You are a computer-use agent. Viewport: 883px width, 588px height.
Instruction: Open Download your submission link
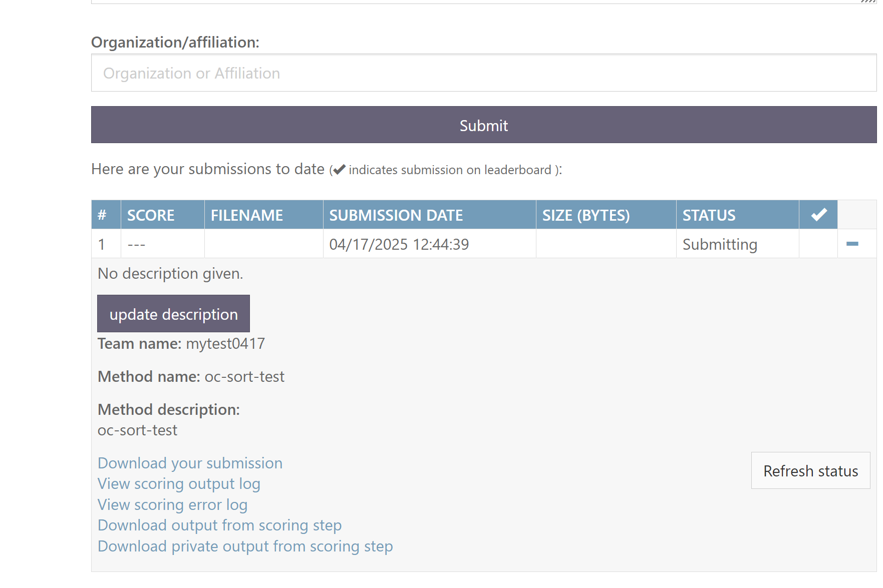(x=190, y=463)
